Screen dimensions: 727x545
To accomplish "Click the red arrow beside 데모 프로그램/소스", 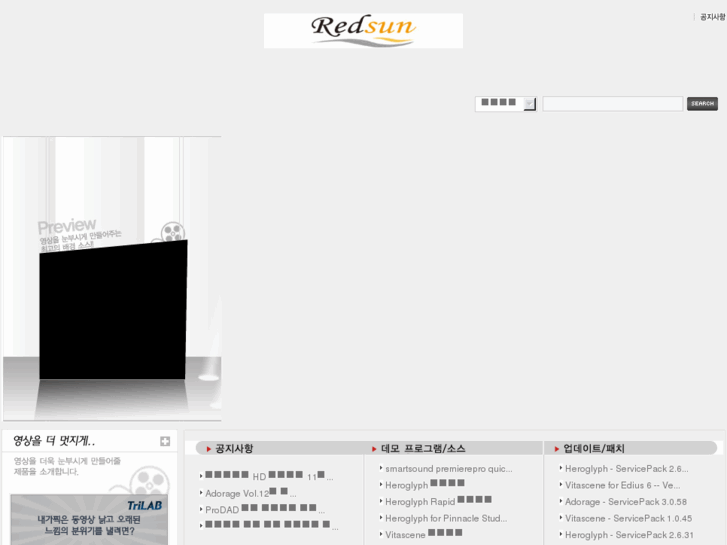I will [x=374, y=449].
